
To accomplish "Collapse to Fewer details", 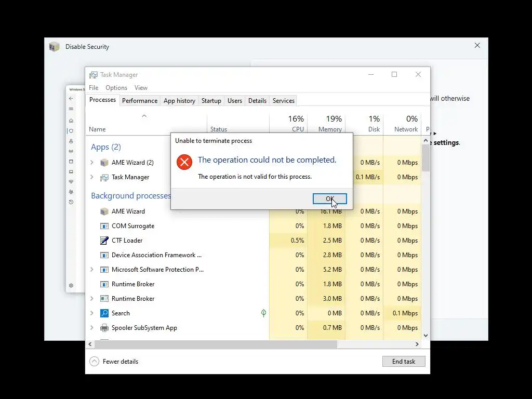I will [x=114, y=362].
